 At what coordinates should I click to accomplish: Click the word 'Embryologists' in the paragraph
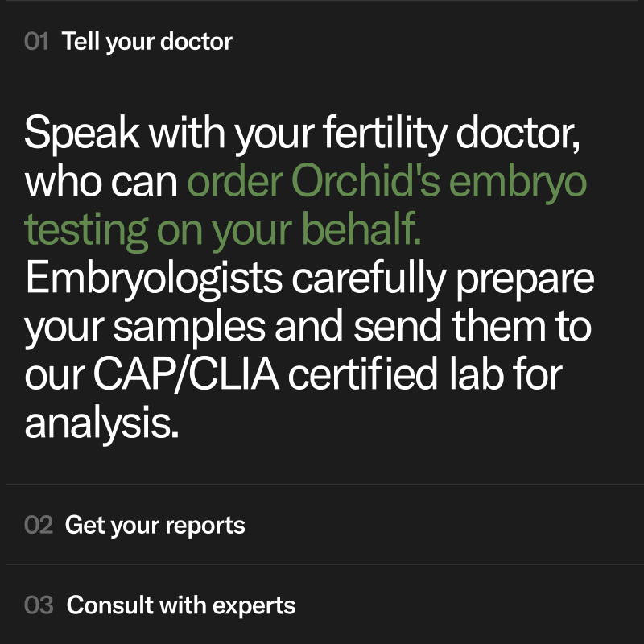coord(154,279)
